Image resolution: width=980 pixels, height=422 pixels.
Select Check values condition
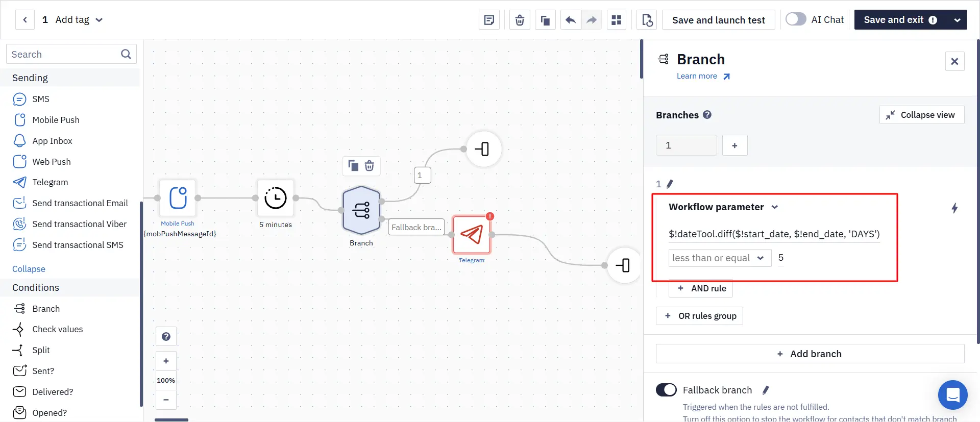[x=47, y=330]
